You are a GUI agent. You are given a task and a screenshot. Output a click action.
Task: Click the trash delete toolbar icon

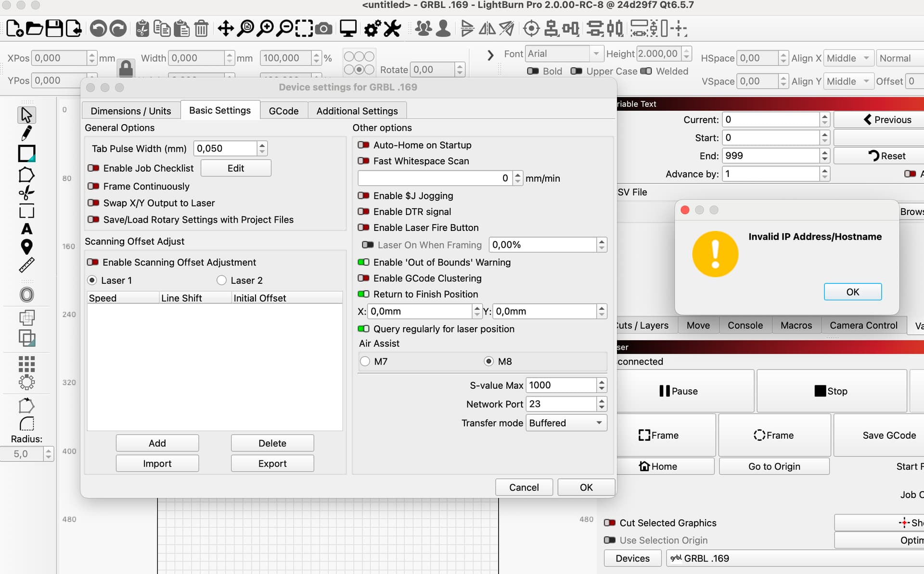click(x=201, y=28)
